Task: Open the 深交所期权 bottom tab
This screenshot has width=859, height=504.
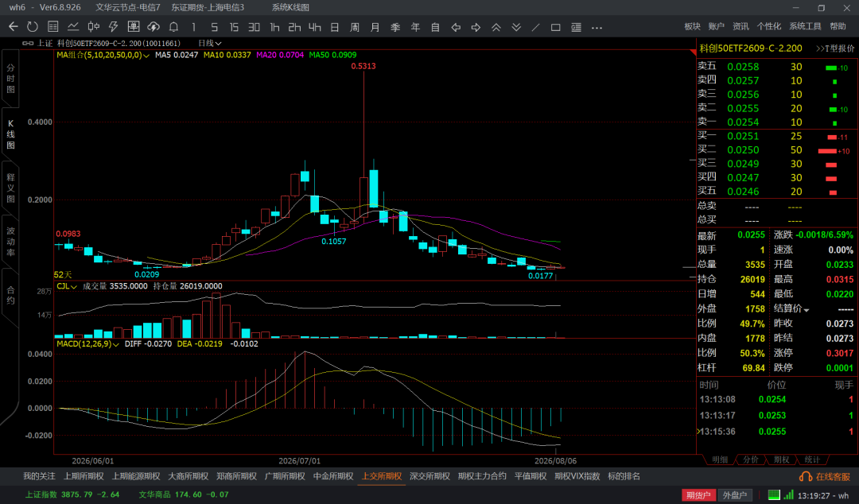Action: coord(429,477)
